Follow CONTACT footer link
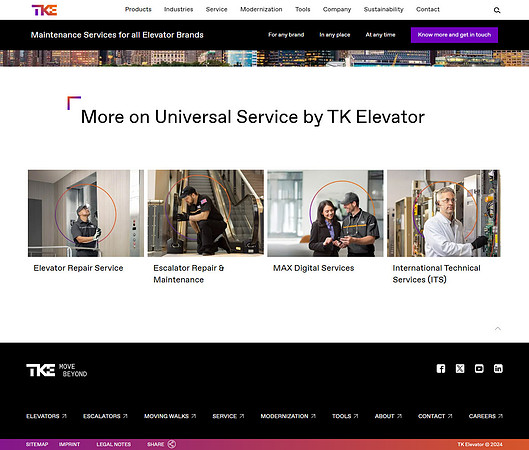The width and height of the screenshot is (529, 450). click(435, 416)
